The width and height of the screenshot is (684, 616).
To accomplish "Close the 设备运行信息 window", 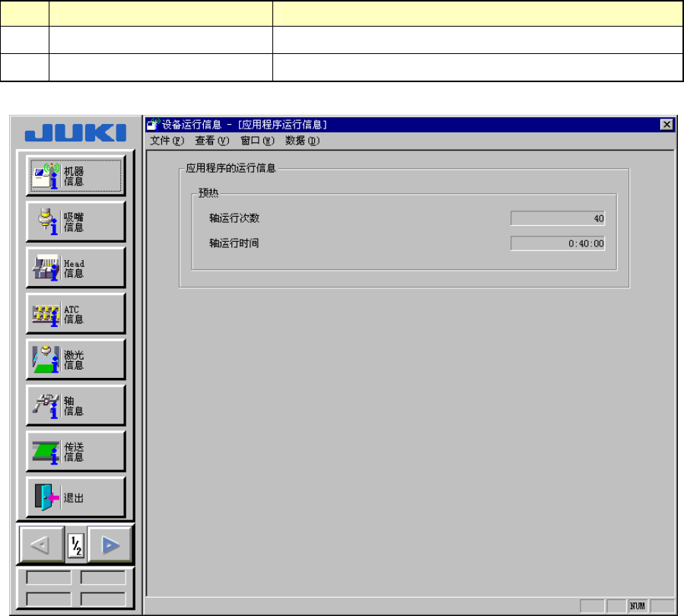I will click(667, 125).
